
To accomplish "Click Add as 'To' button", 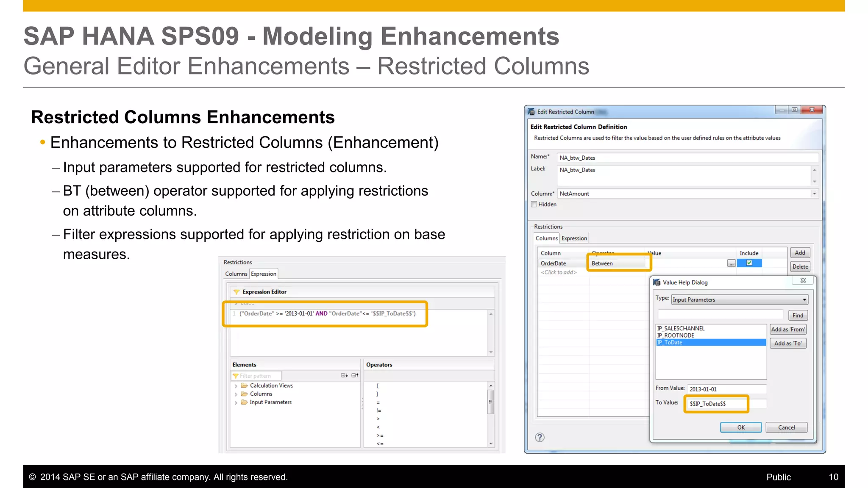I will (x=788, y=344).
